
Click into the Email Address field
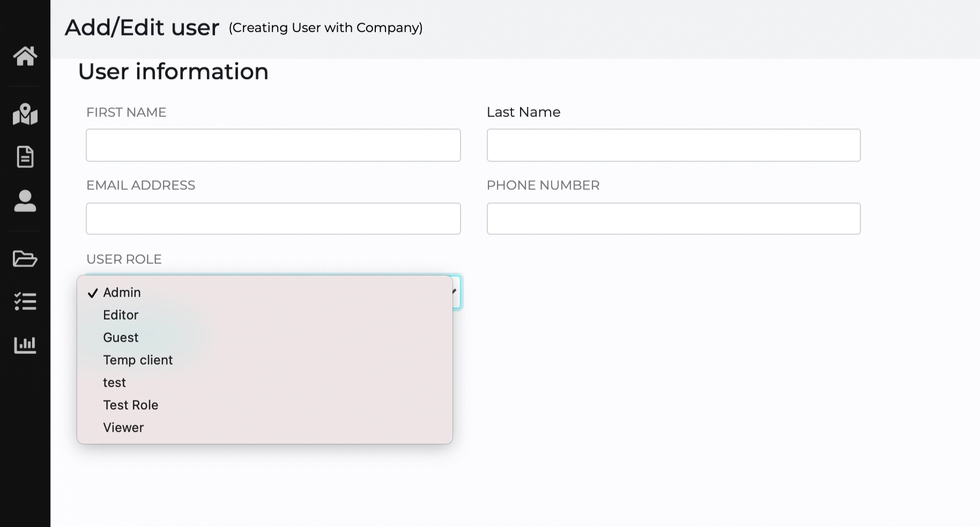tap(273, 219)
